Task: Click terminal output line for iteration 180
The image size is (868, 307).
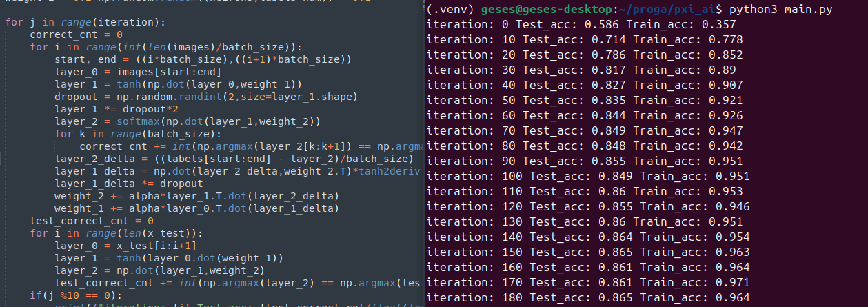Action: tap(588, 297)
